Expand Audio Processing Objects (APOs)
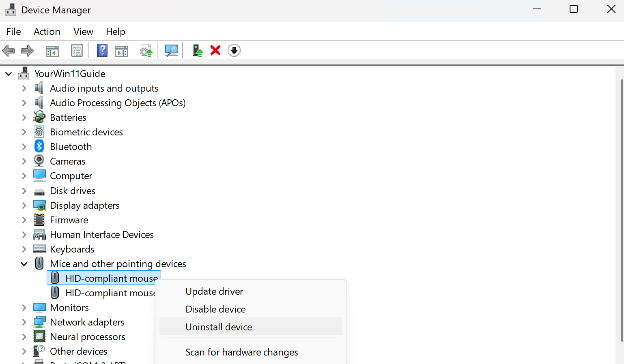624x364 pixels. coord(24,103)
